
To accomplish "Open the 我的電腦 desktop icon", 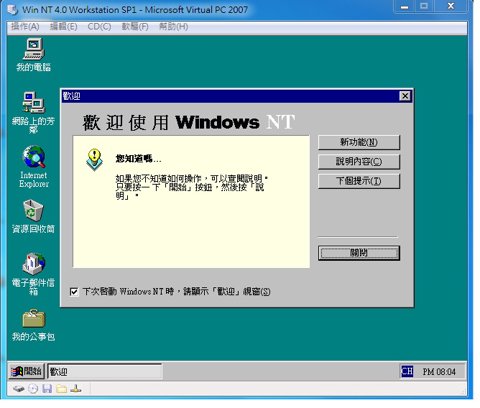I will click(33, 55).
